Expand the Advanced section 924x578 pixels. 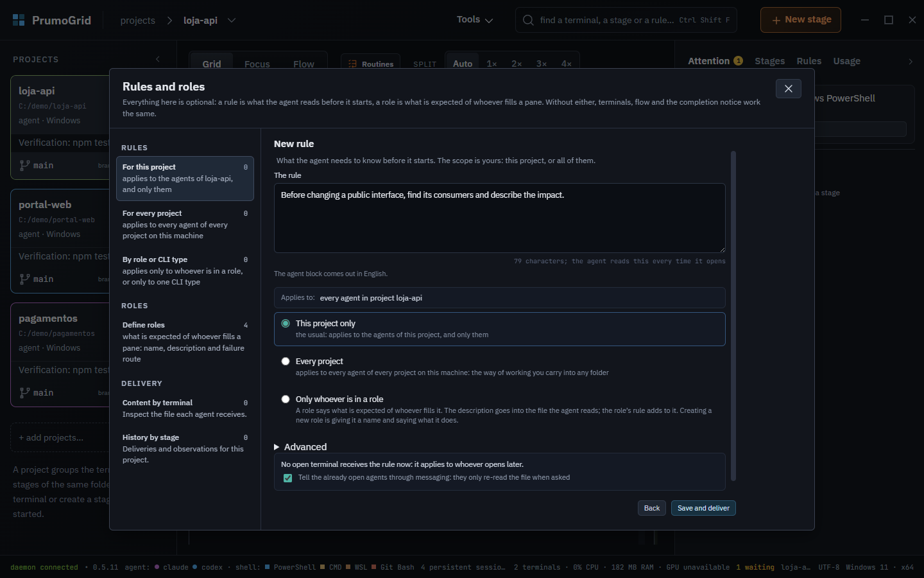pyautogui.click(x=300, y=447)
